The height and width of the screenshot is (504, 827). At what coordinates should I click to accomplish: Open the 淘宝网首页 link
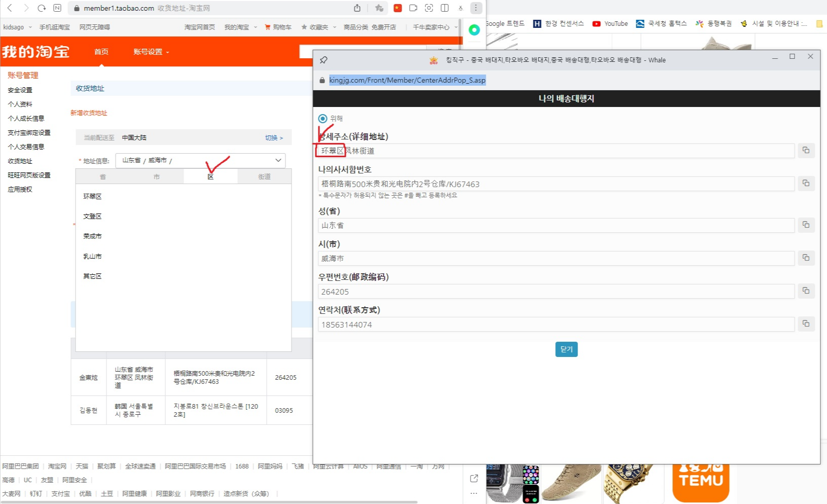200,27
